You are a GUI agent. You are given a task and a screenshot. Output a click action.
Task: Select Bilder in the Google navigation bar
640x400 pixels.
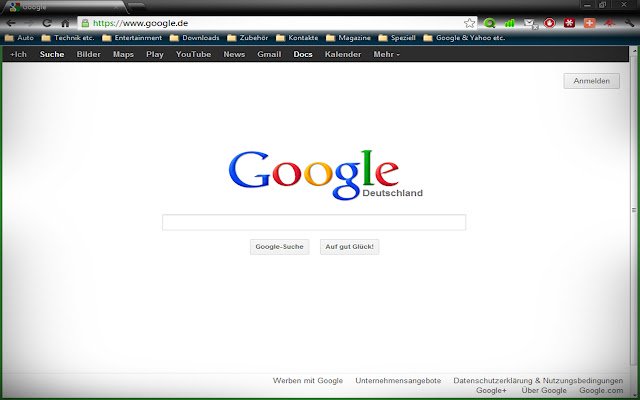click(x=89, y=54)
